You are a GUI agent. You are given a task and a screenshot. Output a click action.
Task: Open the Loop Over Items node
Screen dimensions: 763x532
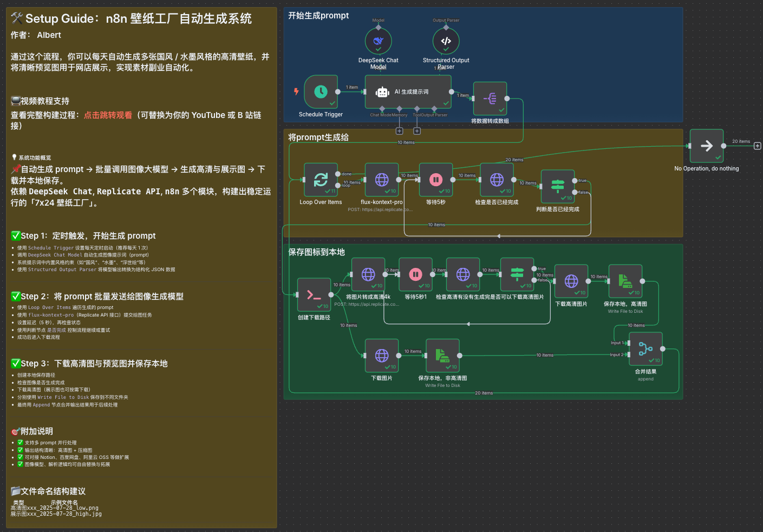click(321, 180)
